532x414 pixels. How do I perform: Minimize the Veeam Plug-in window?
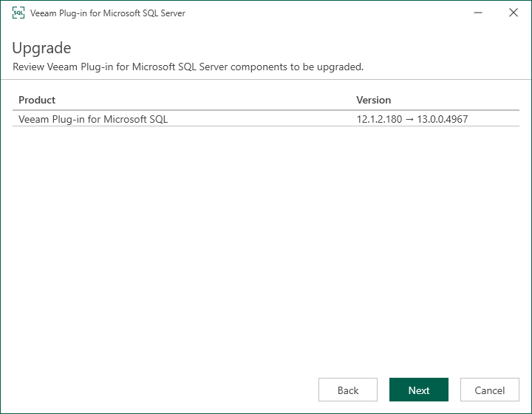point(478,13)
